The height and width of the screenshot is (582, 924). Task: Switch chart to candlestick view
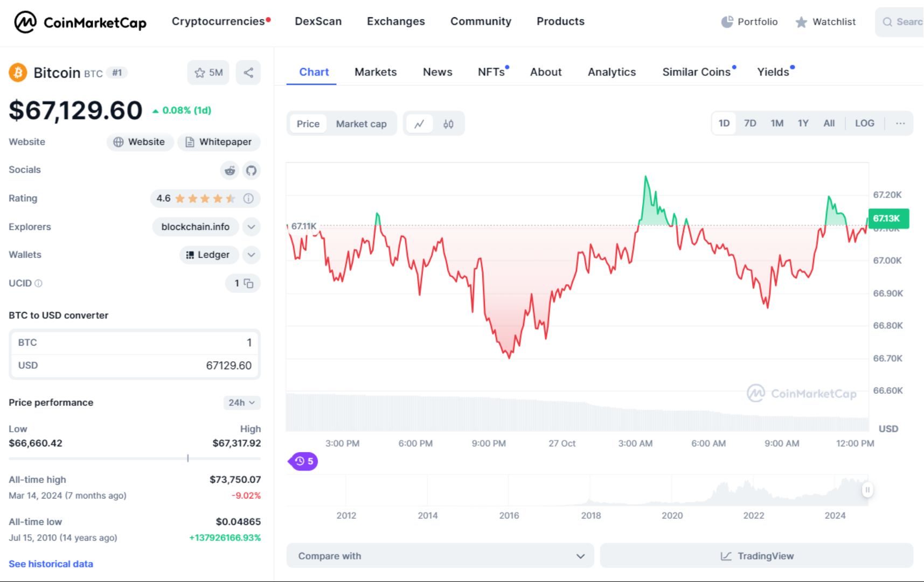point(449,123)
